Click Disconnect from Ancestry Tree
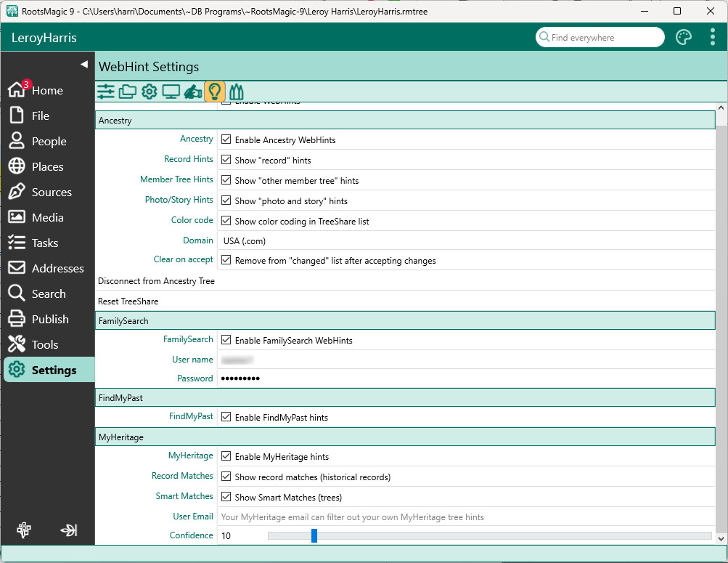Viewport: 728px width, 563px height. (157, 281)
